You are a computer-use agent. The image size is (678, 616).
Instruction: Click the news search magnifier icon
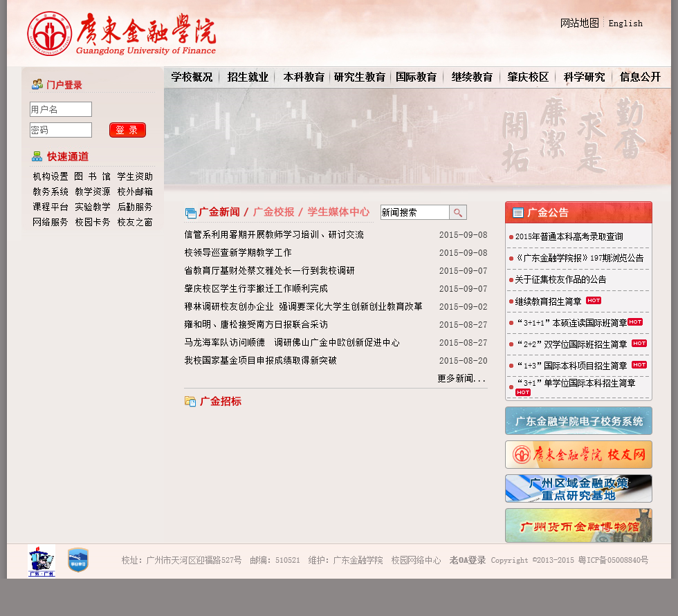coord(458,212)
